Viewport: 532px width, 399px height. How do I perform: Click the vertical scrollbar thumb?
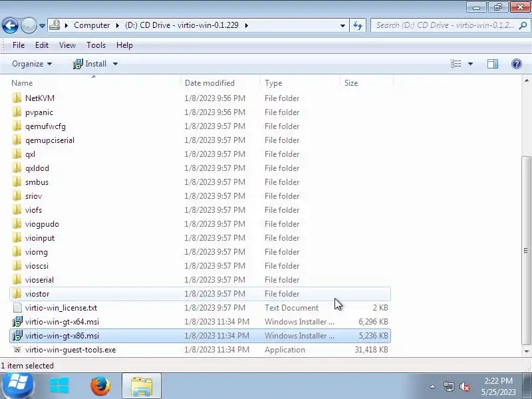[526, 250]
